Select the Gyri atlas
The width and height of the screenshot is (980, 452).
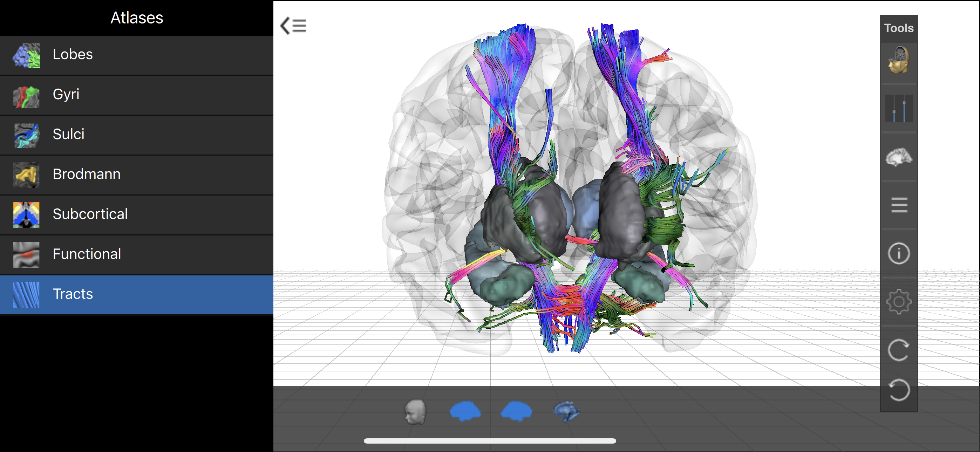pos(137,95)
